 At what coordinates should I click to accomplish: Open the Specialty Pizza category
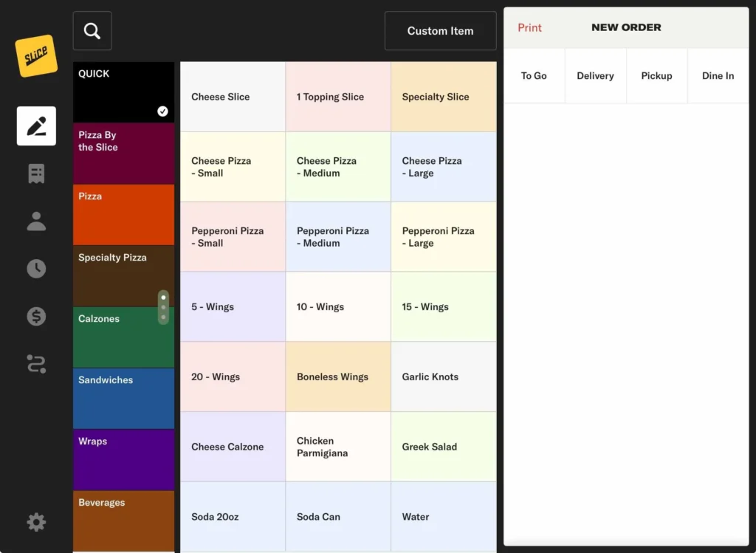pos(123,275)
